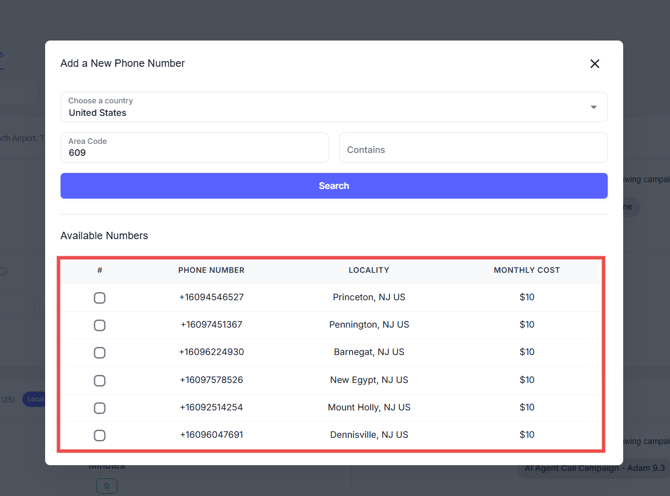Check the box for the Barnegat number

tap(100, 353)
